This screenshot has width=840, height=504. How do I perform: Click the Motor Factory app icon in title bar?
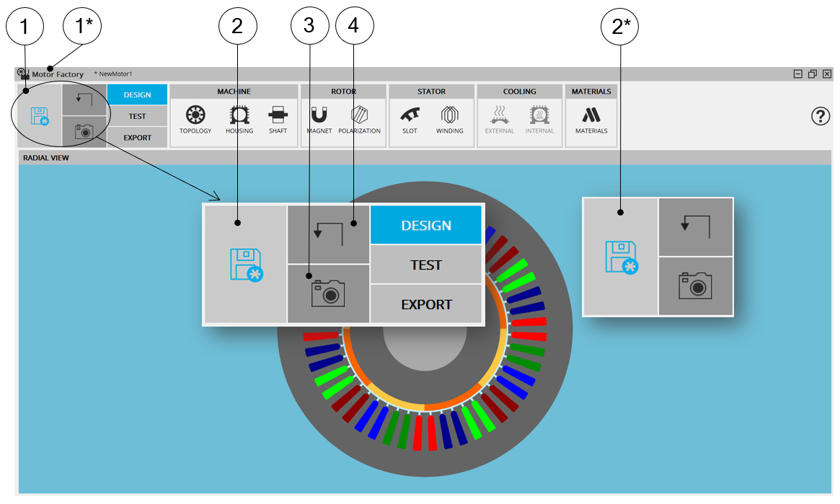coord(23,74)
